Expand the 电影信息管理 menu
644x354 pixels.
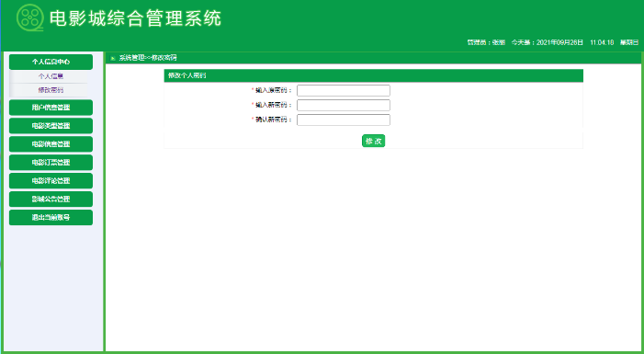point(51,144)
